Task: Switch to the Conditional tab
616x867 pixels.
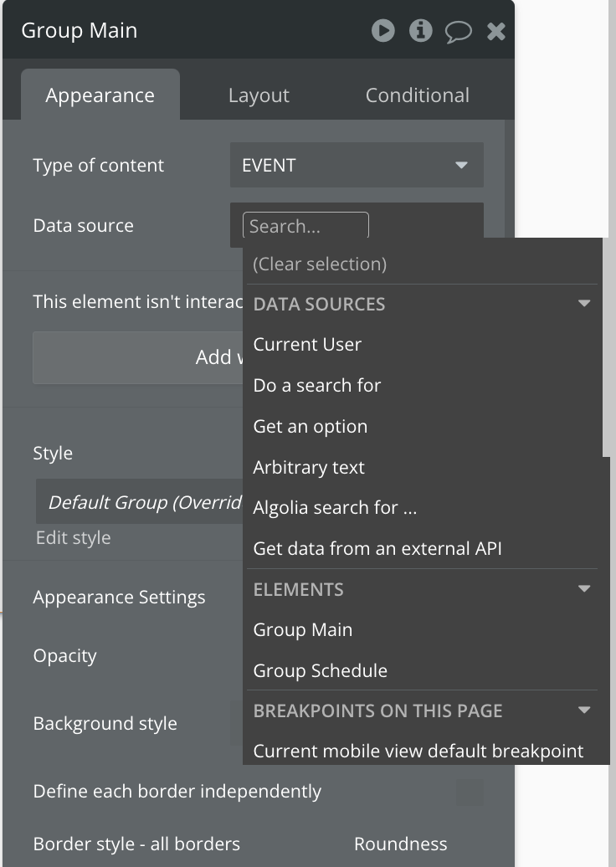Action: pyautogui.click(x=418, y=95)
